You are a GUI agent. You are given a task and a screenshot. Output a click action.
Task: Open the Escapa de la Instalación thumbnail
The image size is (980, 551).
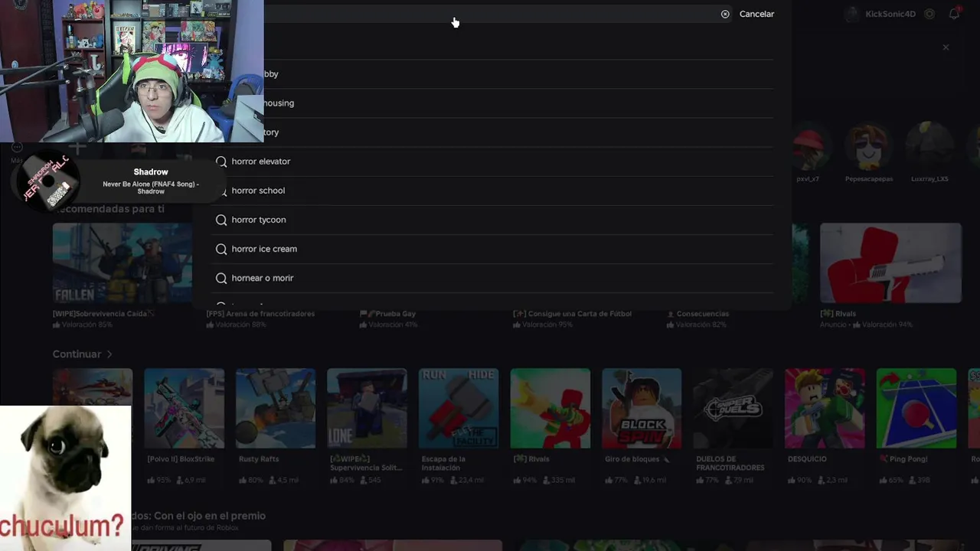(459, 409)
